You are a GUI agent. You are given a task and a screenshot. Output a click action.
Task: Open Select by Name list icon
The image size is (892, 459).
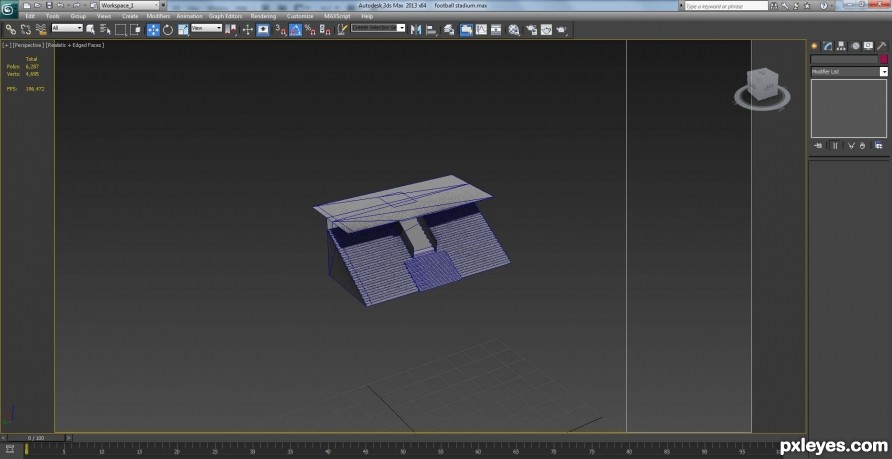(105, 30)
